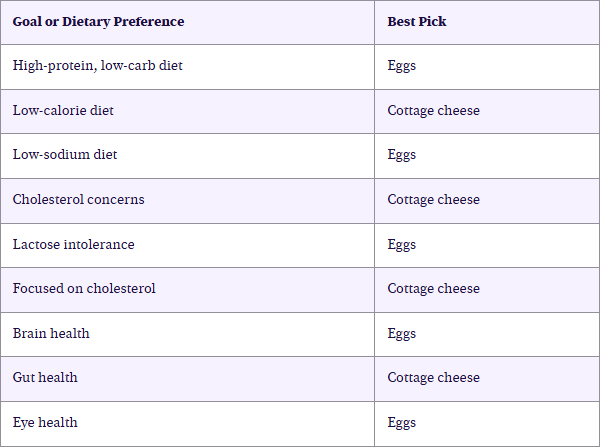This screenshot has width=600, height=447.
Task: Click Eggs in the low-sodium diet row
Action: coord(402,155)
